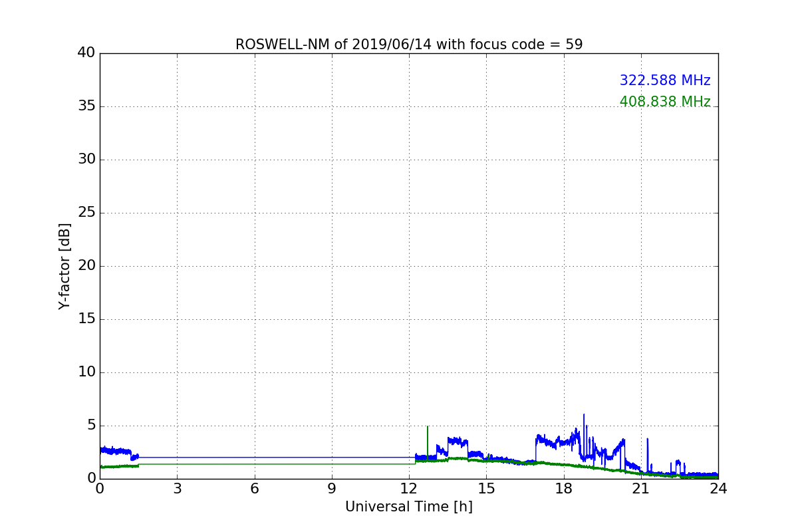Click the y-axis tick label '25'

(x=86, y=213)
